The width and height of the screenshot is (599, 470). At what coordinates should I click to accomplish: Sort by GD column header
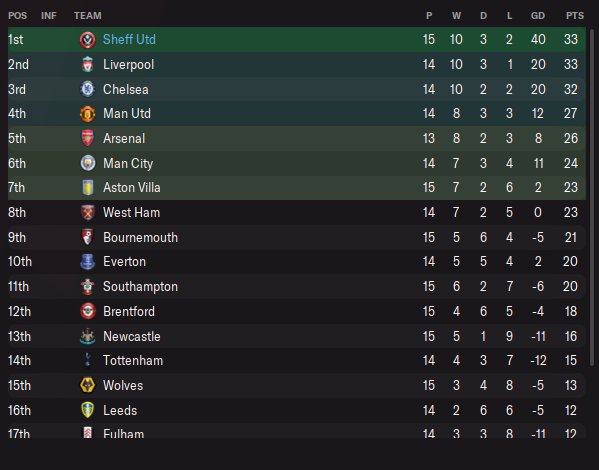pyautogui.click(x=537, y=16)
